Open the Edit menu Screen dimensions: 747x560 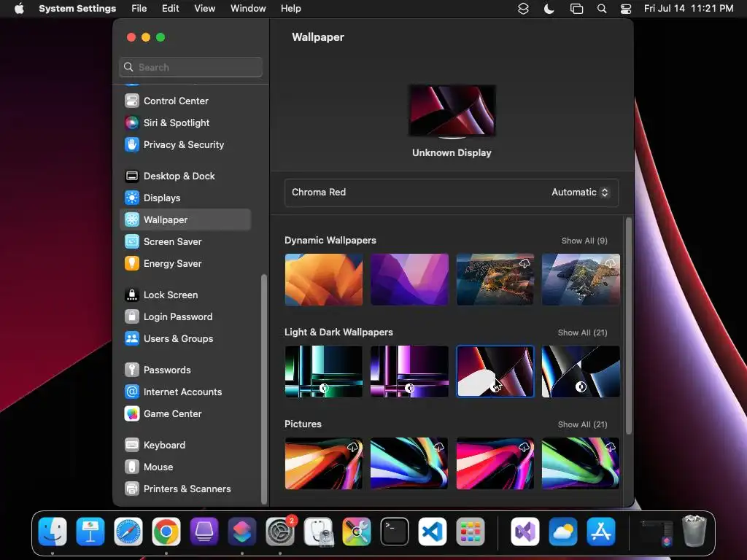(170, 9)
